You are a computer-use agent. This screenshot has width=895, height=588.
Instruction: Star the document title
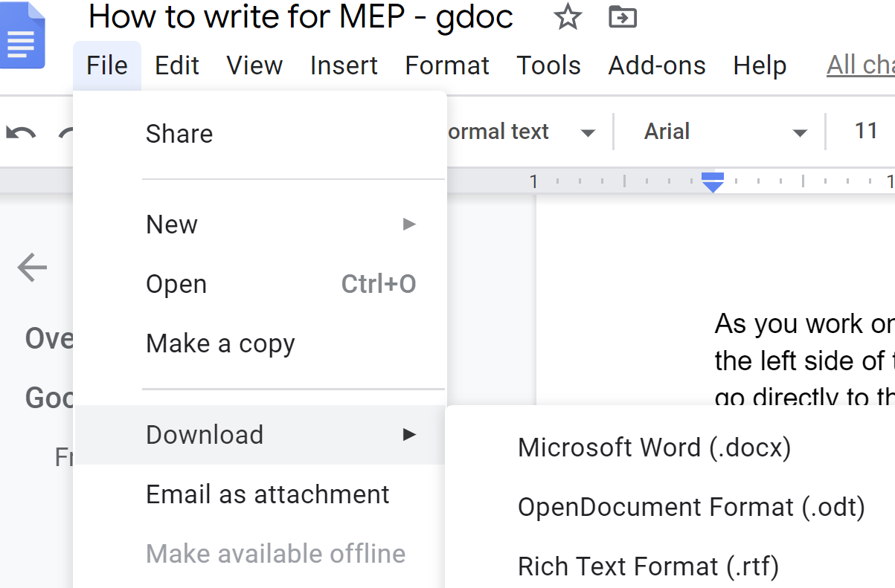(568, 17)
